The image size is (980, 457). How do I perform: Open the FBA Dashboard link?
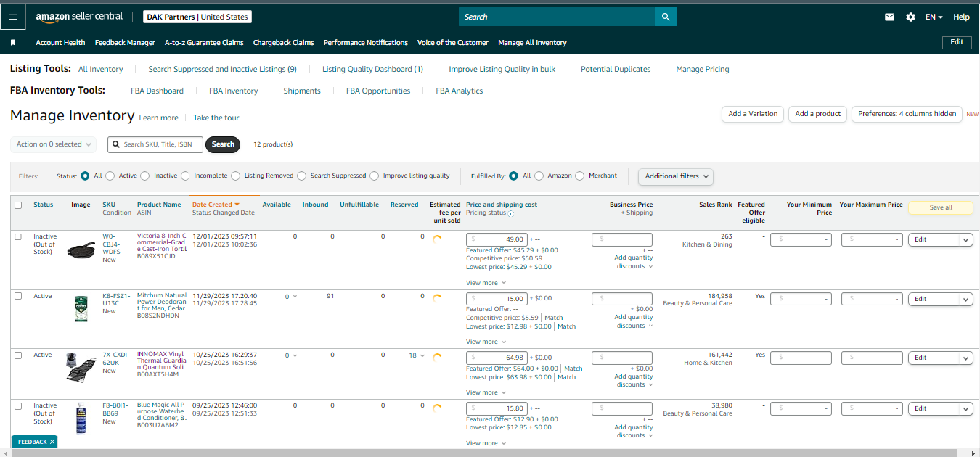[157, 91]
